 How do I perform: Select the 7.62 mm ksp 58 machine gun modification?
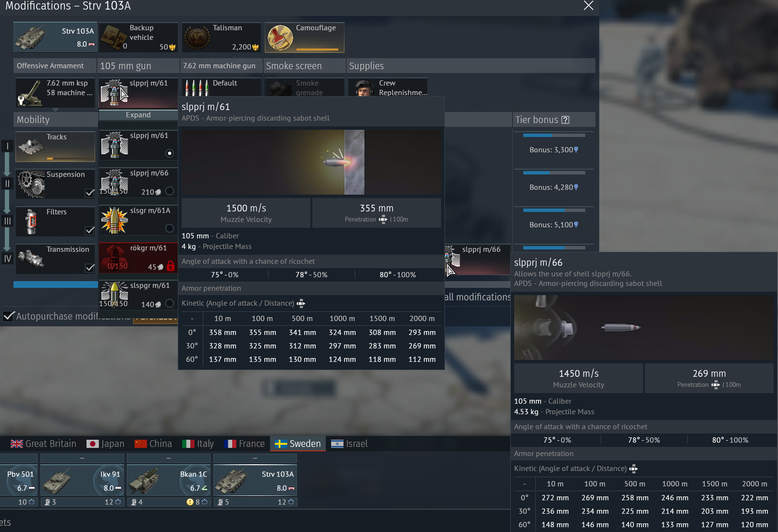(x=55, y=92)
